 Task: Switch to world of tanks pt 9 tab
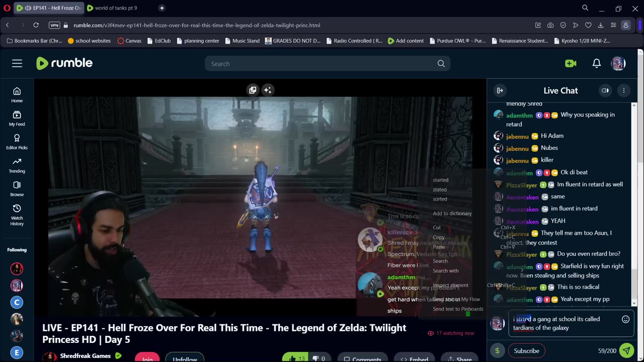tap(116, 8)
